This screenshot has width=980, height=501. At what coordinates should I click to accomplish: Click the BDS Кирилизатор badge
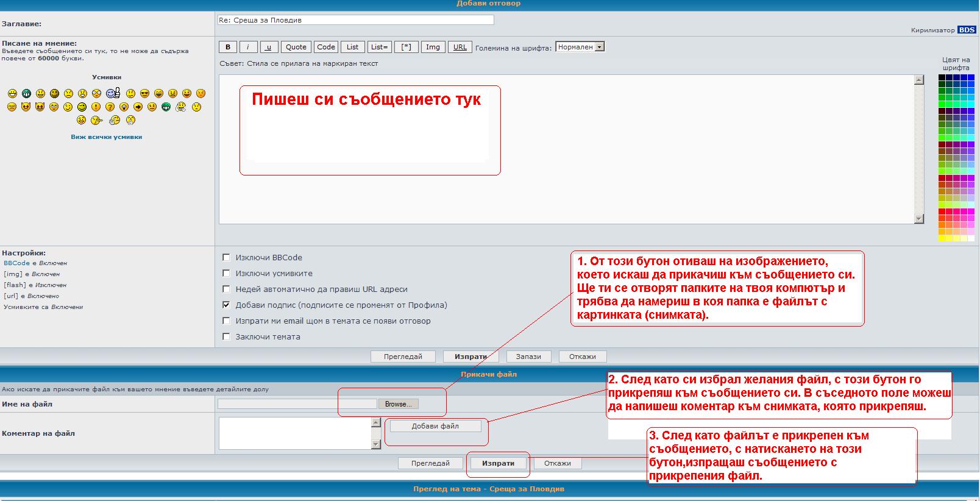point(967,30)
